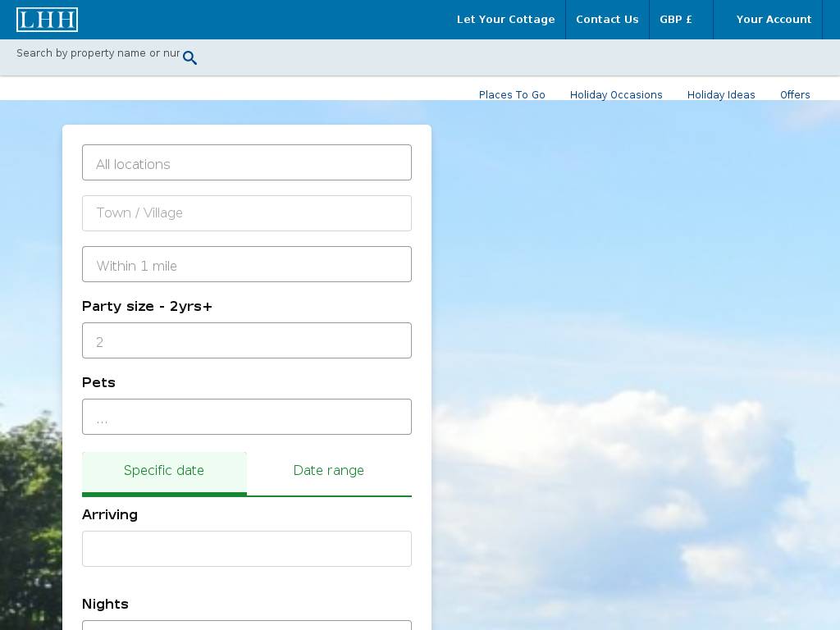Screen dimensions: 840x630
Task: Switch to the Date range tab
Action: (x=329, y=471)
